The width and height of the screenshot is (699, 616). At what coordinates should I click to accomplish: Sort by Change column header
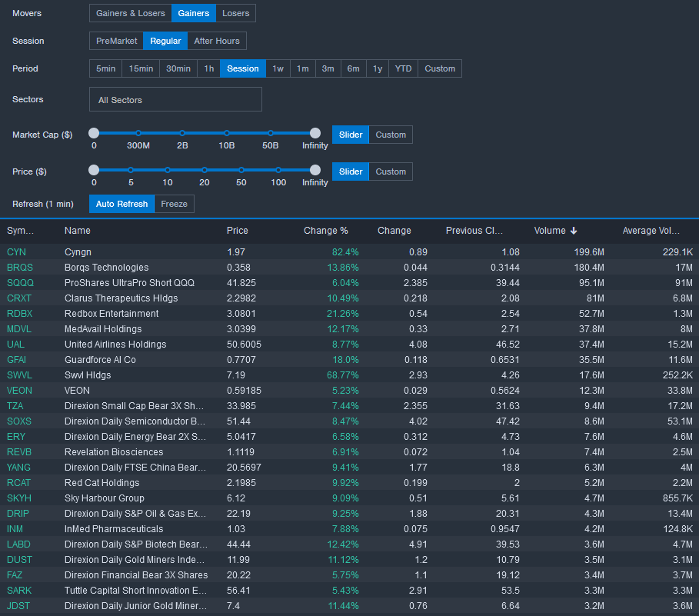[394, 231]
